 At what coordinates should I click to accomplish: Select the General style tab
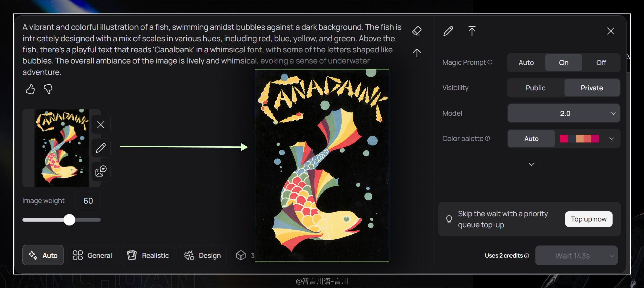coord(93,255)
